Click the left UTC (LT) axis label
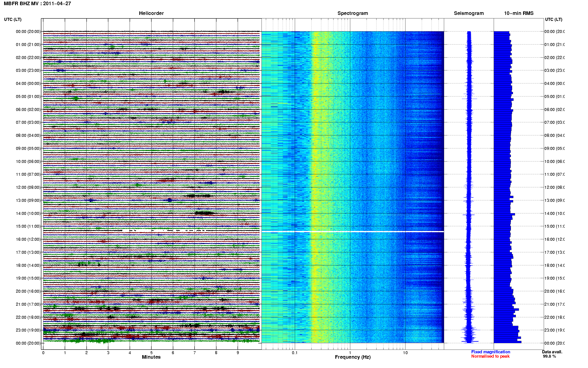Viewport: 588px width, 368px height. pyautogui.click(x=13, y=19)
